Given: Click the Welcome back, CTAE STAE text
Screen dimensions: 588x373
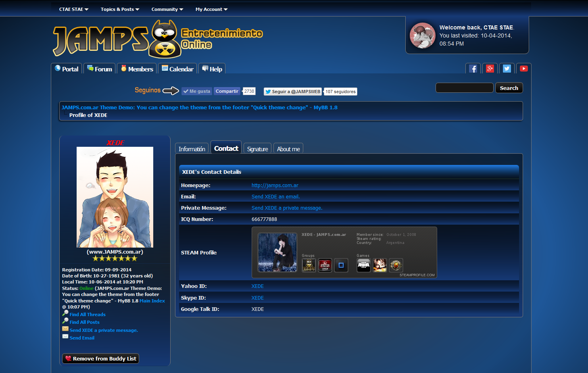Looking at the screenshot, I should tap(477, 27).
